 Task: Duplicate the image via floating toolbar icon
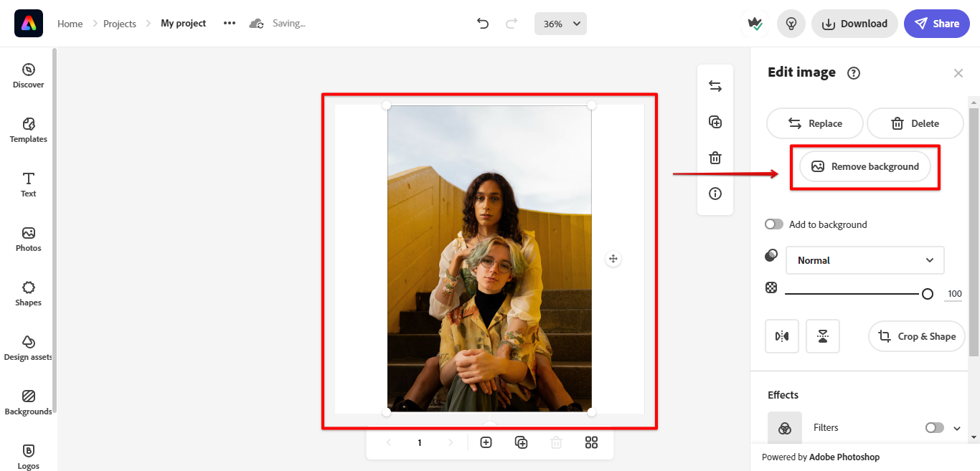click(715, 122)
